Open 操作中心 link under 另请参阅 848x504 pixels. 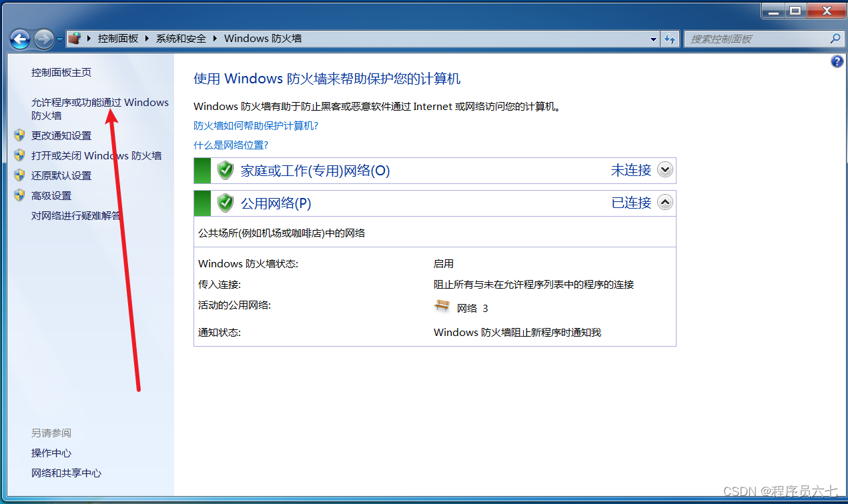(x=51, y=453)
